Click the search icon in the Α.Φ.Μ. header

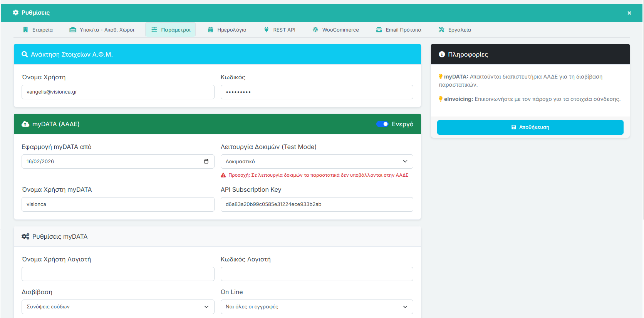(25, 55)
